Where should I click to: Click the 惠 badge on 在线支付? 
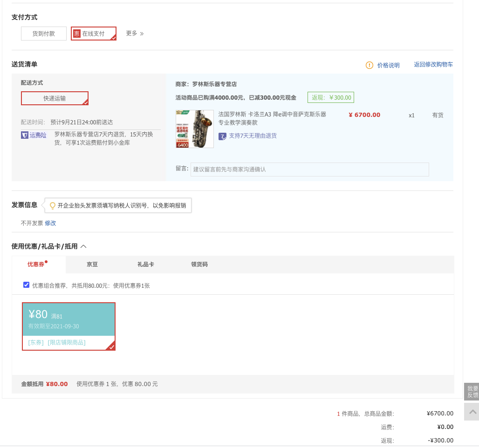pos(77,34)
